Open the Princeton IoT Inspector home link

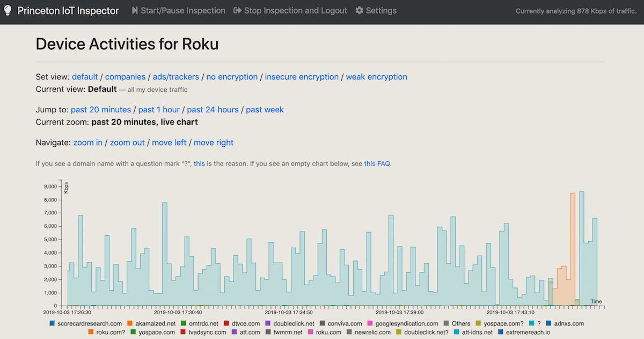pos(68,11)
